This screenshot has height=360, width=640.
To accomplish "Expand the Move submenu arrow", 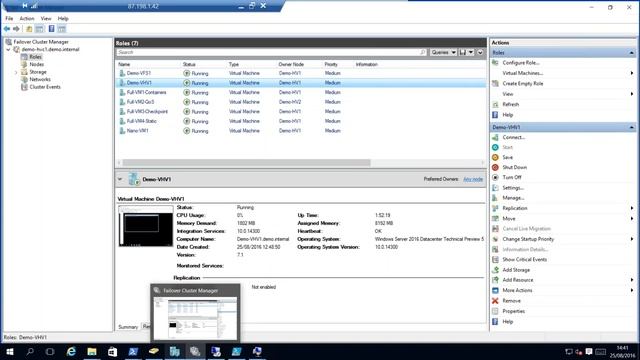I will (x=632, y=218).
